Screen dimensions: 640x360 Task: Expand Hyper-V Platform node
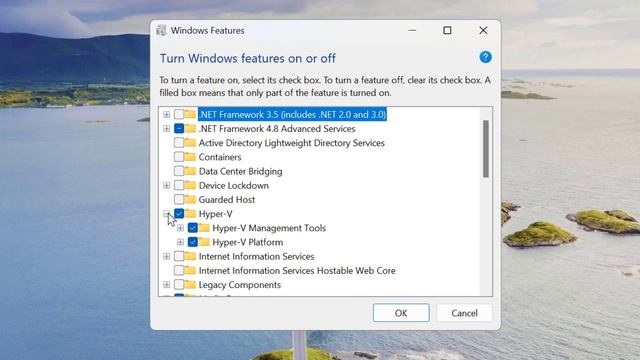coord(180,242)
